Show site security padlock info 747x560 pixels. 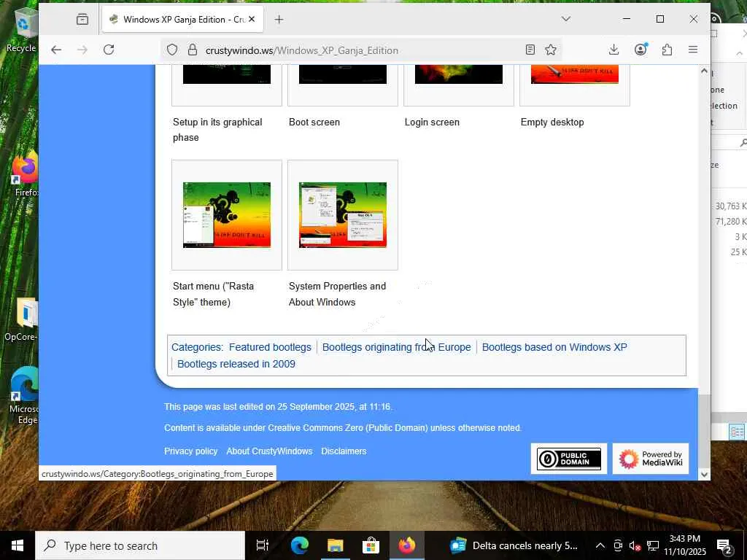[x=193, y=50]
